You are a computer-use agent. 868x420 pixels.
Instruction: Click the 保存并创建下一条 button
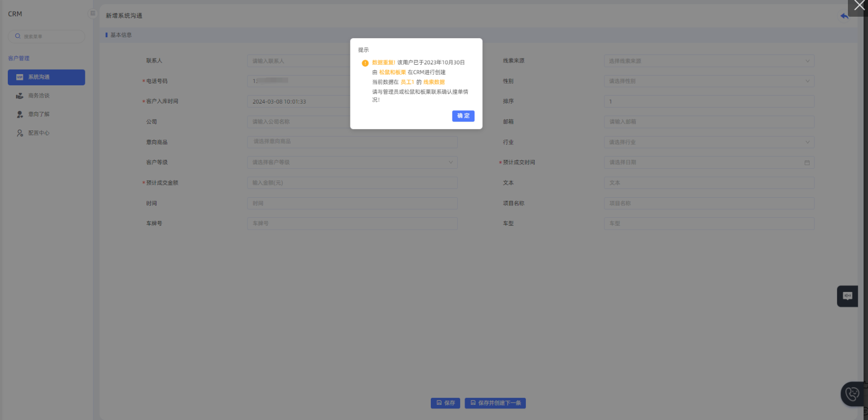[x=495, y=403]
